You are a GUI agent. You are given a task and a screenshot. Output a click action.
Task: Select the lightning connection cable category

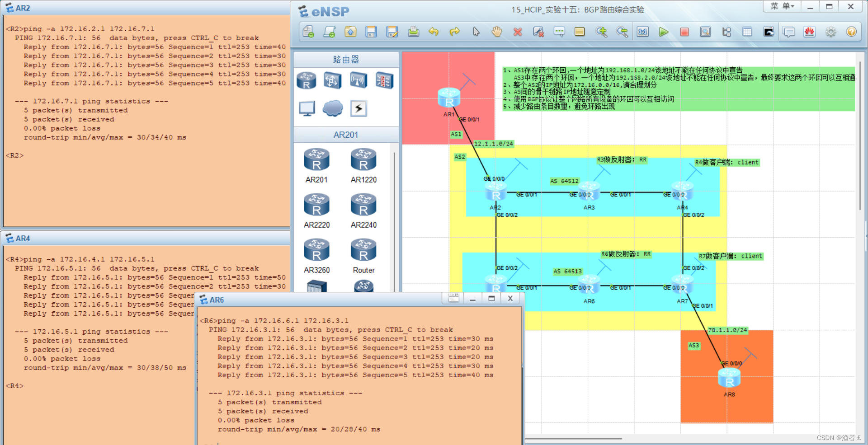coord(359,108)
